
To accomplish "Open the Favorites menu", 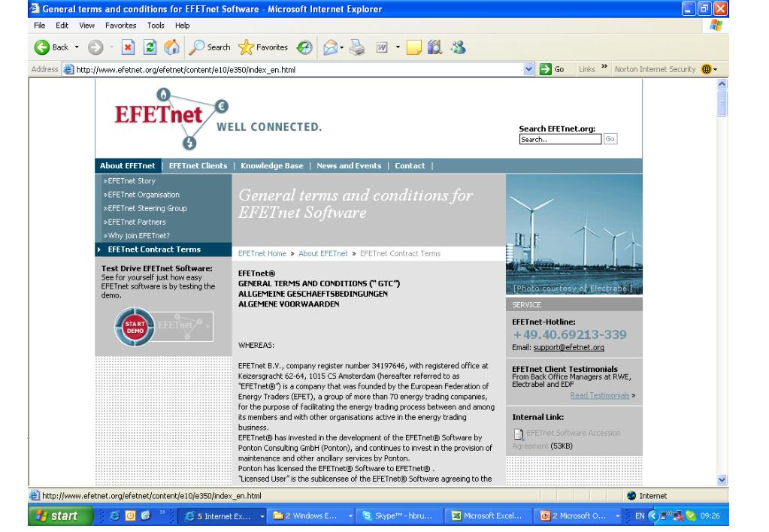I will point(120,26).
